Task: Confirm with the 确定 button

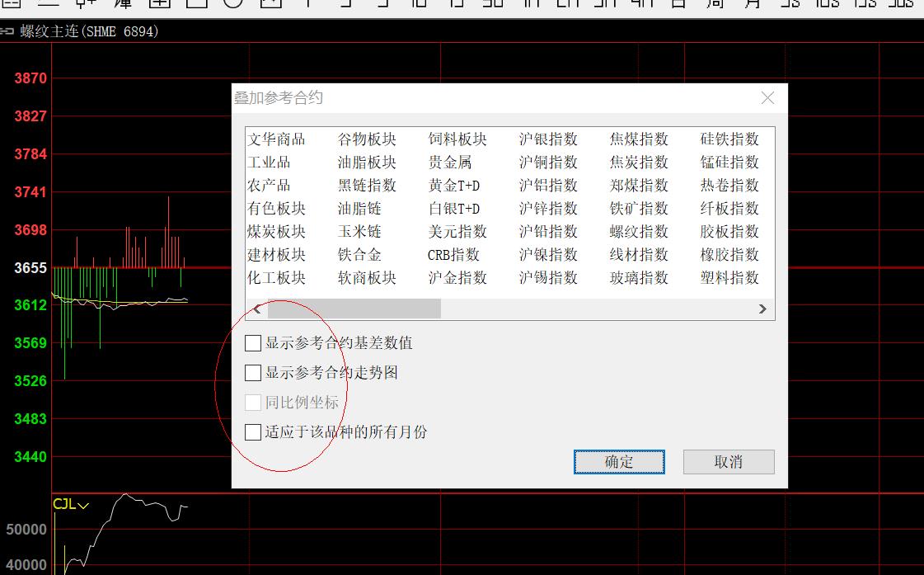Action: pos(619,462)
